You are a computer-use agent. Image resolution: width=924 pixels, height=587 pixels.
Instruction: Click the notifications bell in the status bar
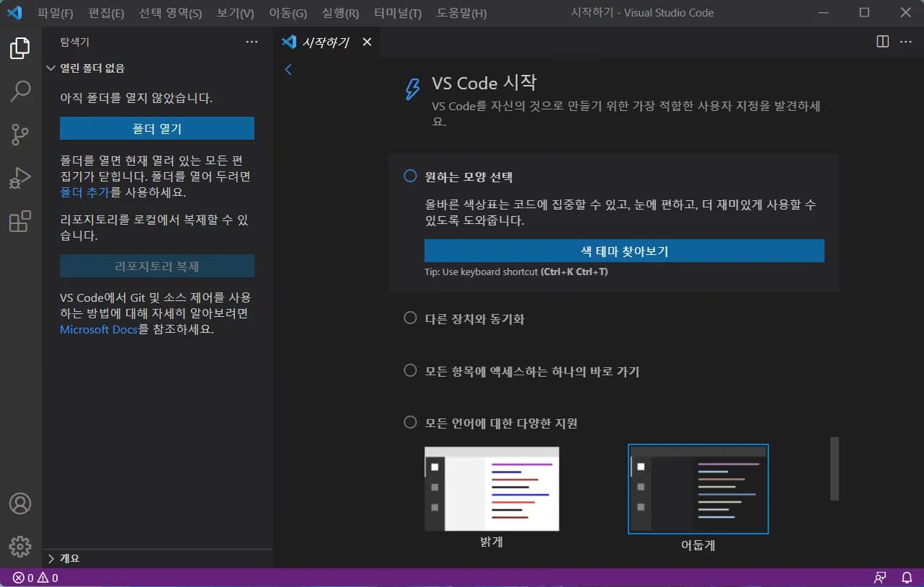(907, 577)
